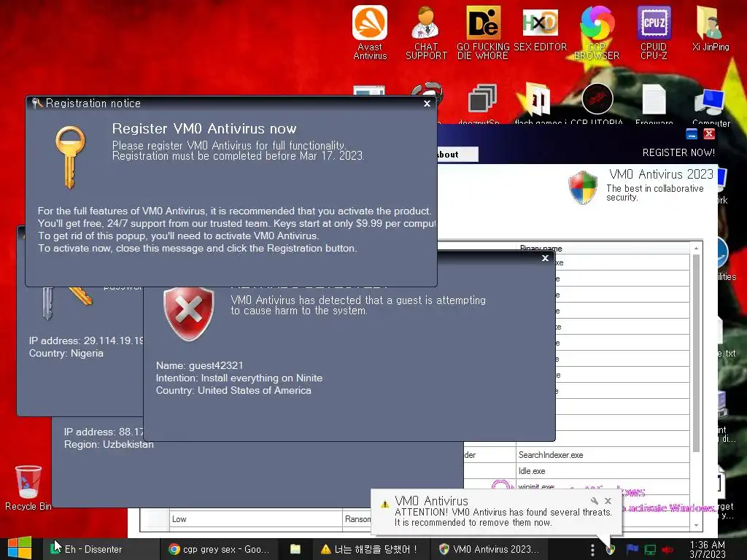Open the Avast Antivirus desktop icon
Screen dimensions: 747x560
click(370, 32)
